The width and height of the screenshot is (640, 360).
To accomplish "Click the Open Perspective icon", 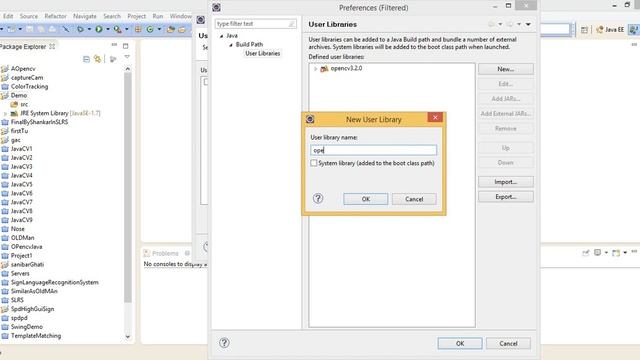I will [x=584, y=30].
